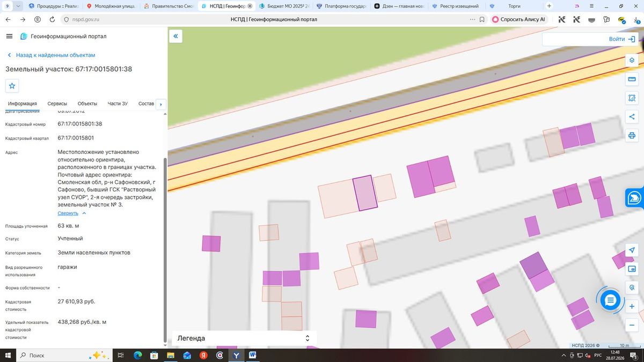This screenshot has height=362, width=644.
Task: Select the highlighted purple-outlined parcel on map
Action: [x=365, y=193]
